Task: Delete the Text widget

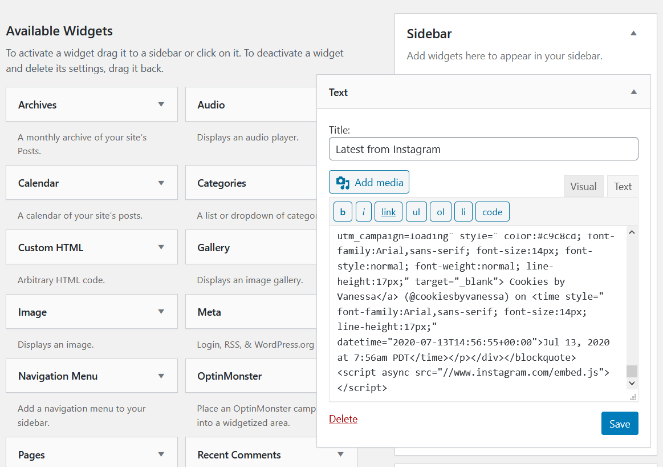Action: click(x=343, y=419)
